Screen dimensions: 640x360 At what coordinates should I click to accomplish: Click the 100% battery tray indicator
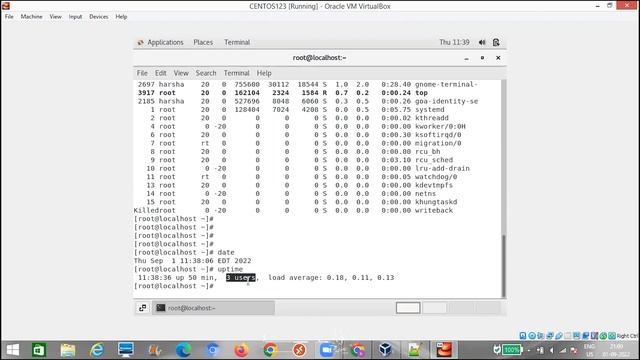(511, 350)
